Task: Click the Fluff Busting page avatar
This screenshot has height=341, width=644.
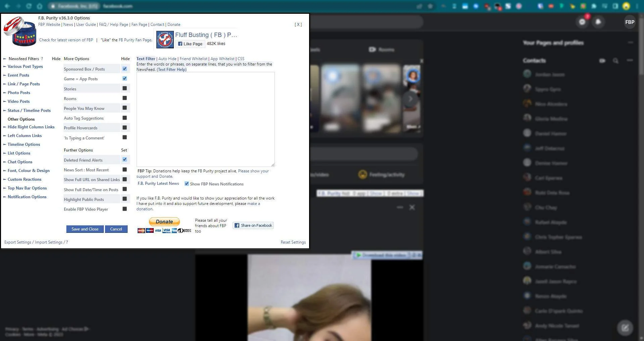Action: [165, 39]
